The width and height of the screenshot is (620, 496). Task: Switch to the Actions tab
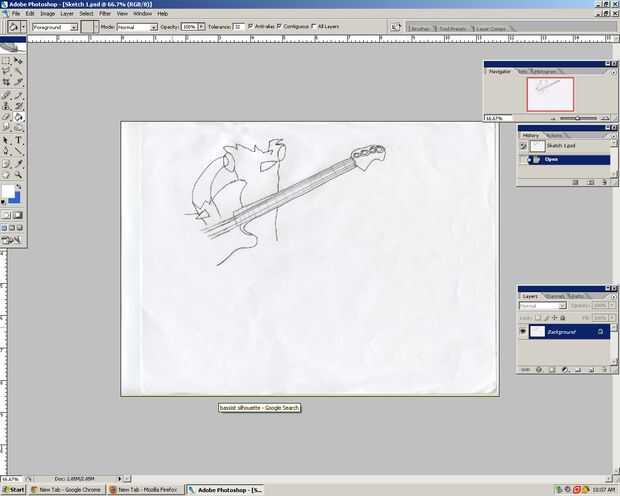(553, 136)
